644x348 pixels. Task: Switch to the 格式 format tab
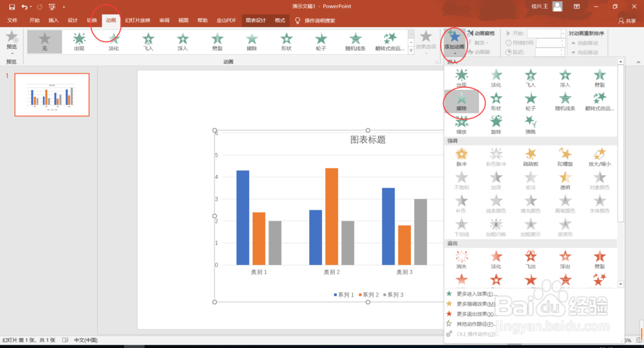280,20
